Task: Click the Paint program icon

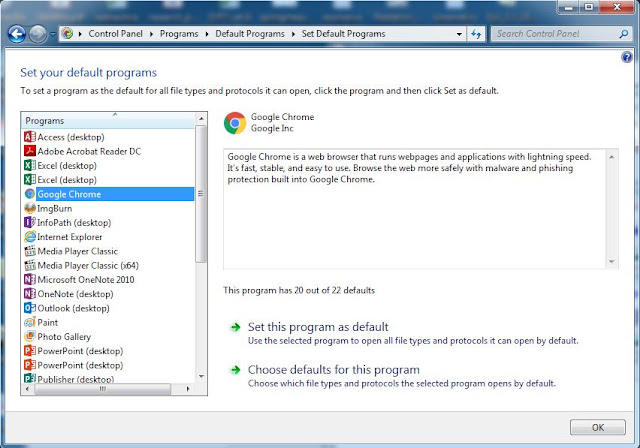Action: [30, 322]
